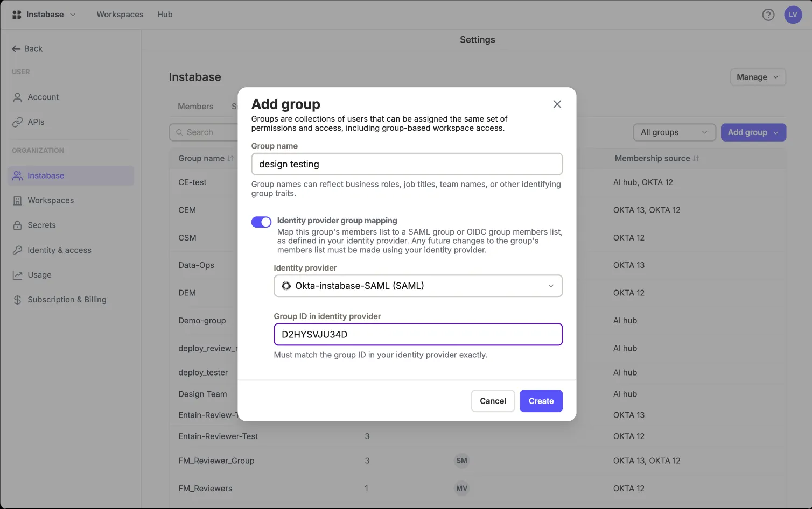Click the Group ID in identity provider field
The image size is (812, 509).
418,334
